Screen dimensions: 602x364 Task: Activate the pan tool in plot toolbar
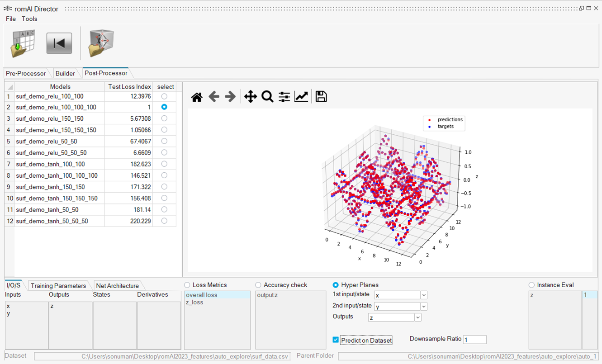(x=250, y=97)
